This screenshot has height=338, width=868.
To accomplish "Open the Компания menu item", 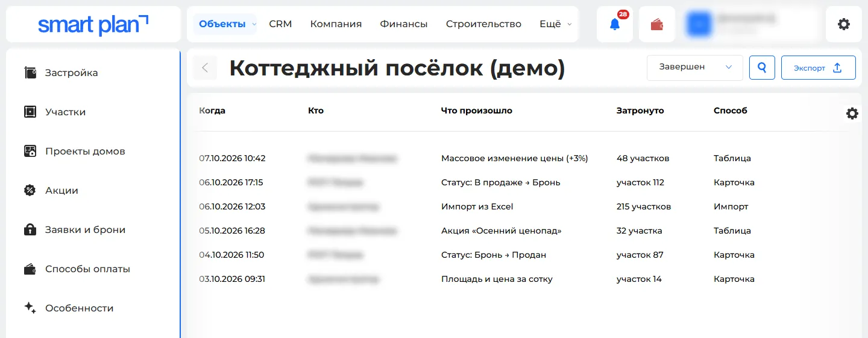I will (x=336, y=24).
